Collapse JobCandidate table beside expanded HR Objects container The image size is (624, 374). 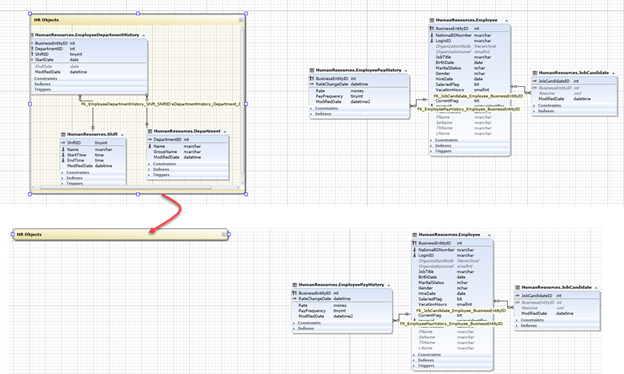tap(613, 73)
